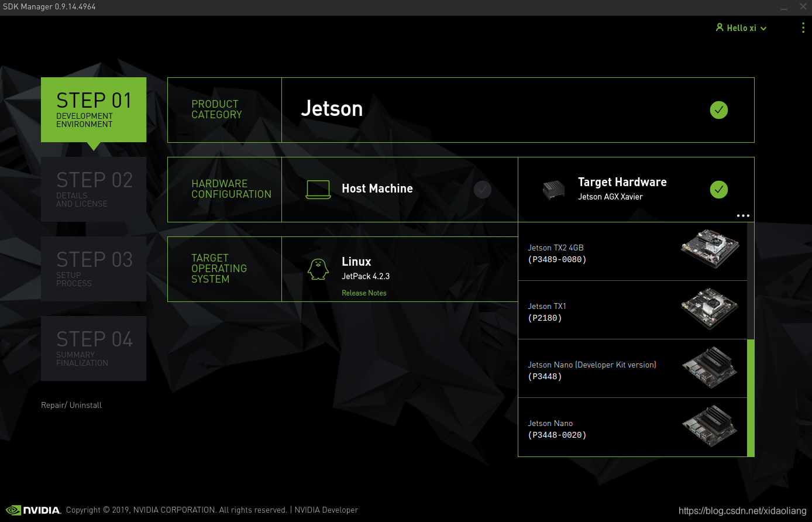Image resolution: width=812 pixels, height=522 pixels.
Task: Click the hardware list green scrollbar thumb
Action: tap(751, 398)
